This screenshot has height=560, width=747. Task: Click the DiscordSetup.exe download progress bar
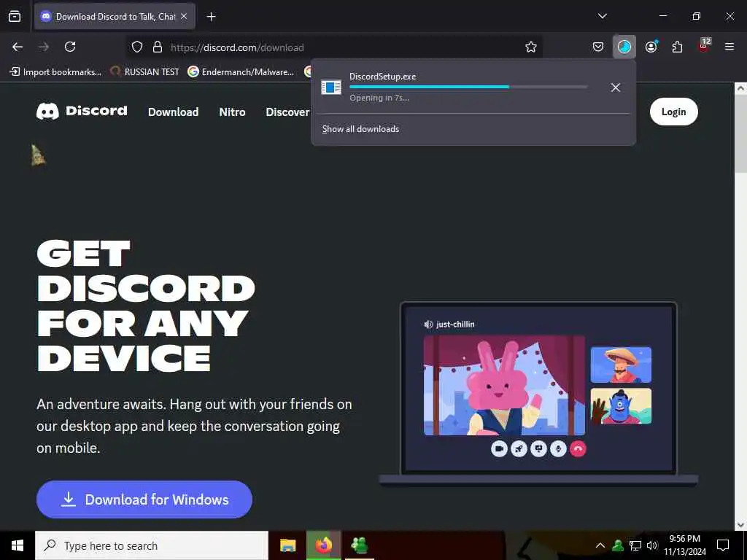(468, 87)
